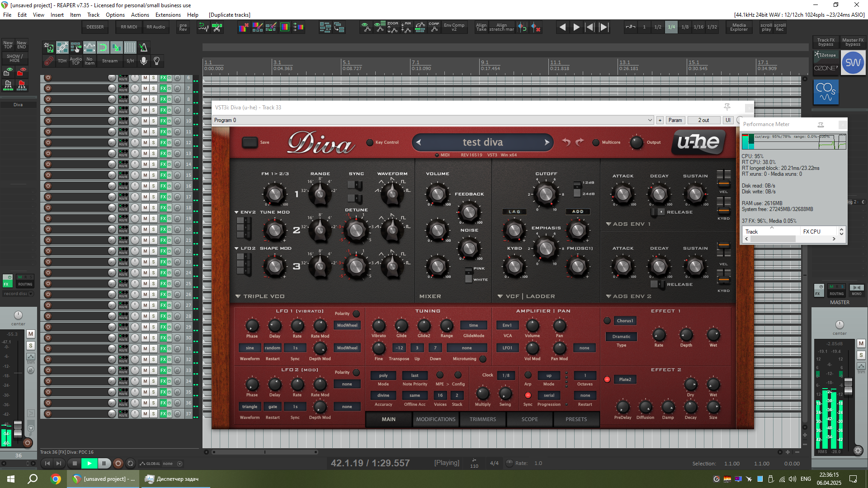Viewport: 868px width, 488px height.
Task: Click the transport Play button
Action: click(x=89, y=463)
